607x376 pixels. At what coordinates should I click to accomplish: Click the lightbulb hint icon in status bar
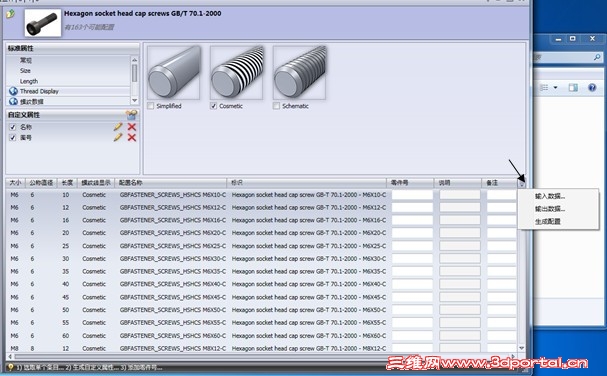pyautogui.click(x=10, y=367)
